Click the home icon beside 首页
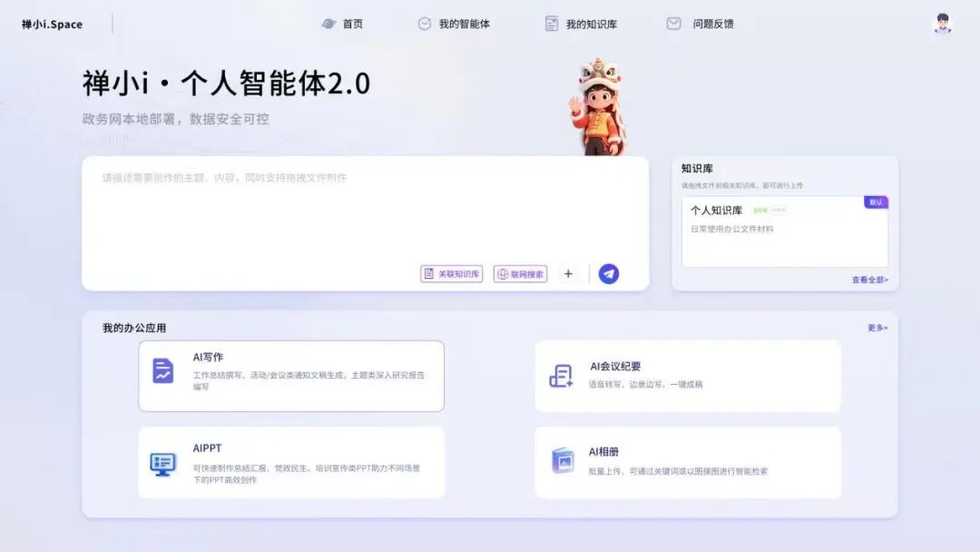980x552 pixels. pyautogui.click(x=329, y=24)
